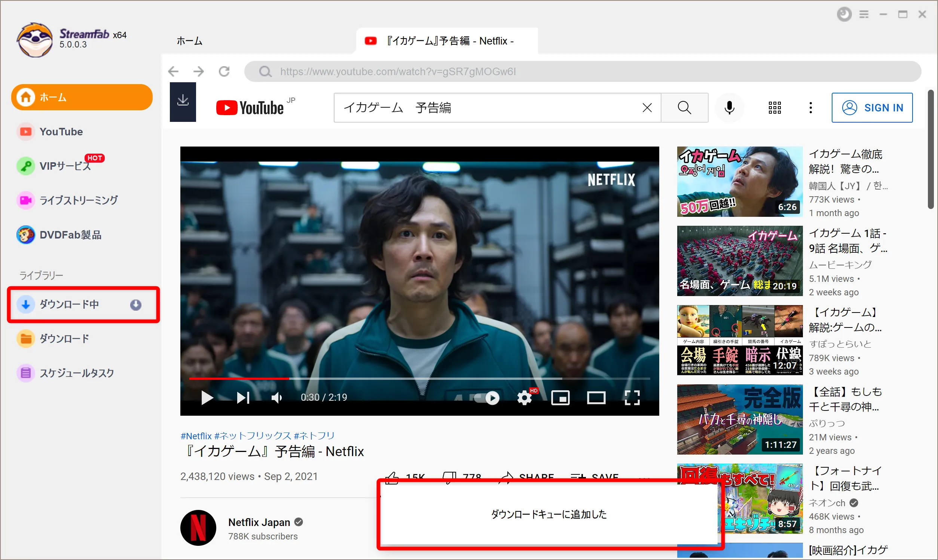Click the download count badge icon
The image size is (938, 560).
(x=136, y=305)
